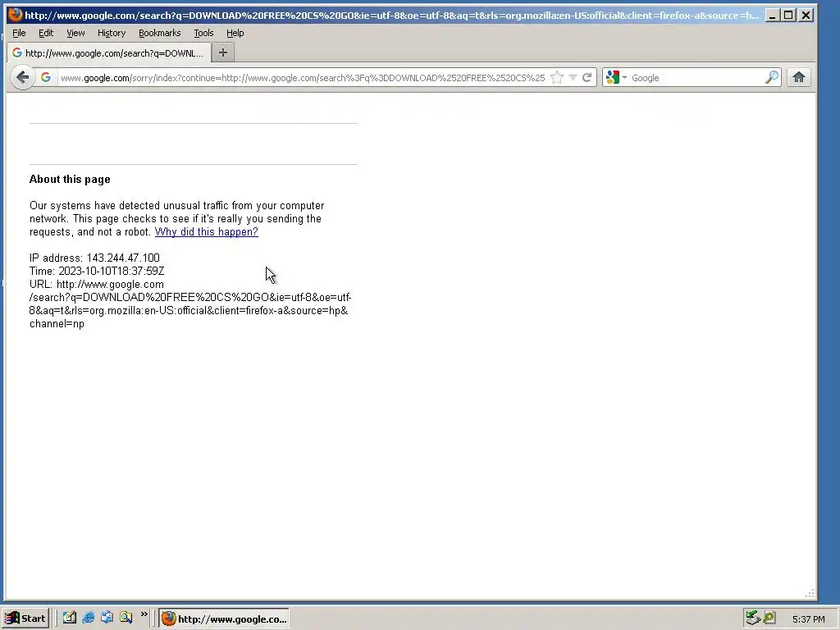Open the View menu
The height and width of the screenshot is (630, 840).
pyautogui.click(x=75, y=33)
